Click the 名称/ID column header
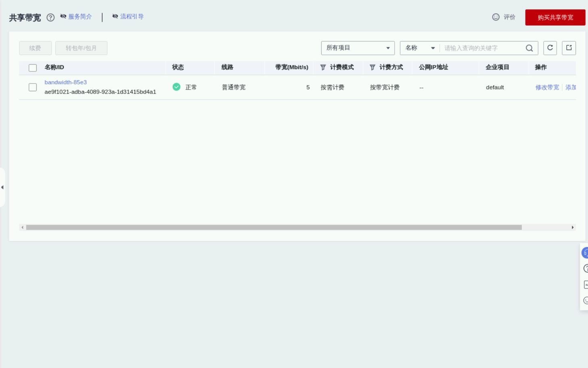Screen dimensions: 588x368 coord(54,67)
